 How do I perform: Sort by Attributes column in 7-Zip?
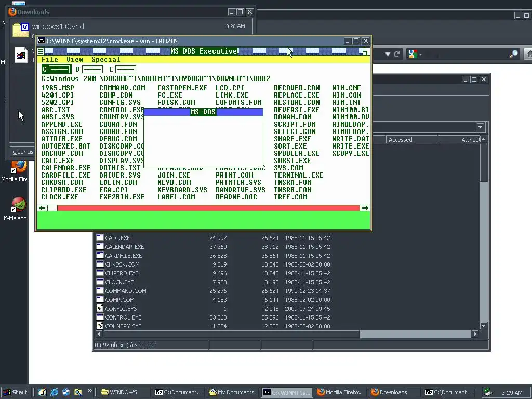tap(459, 140)
